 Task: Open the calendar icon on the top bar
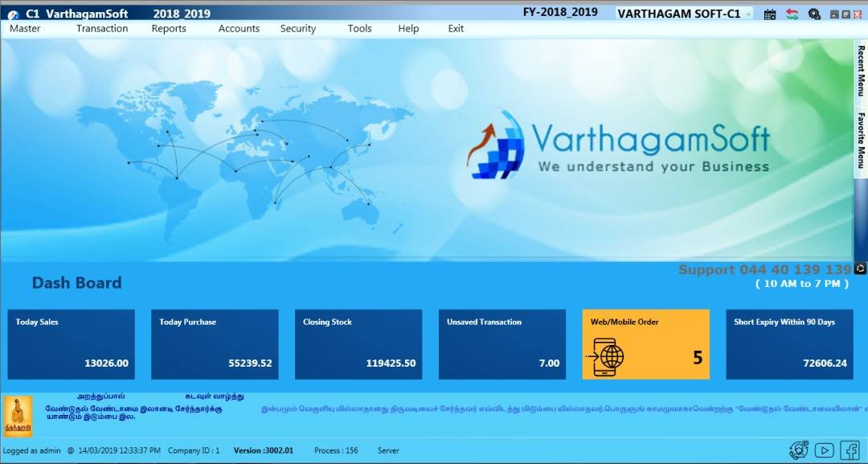pos(769,14)
